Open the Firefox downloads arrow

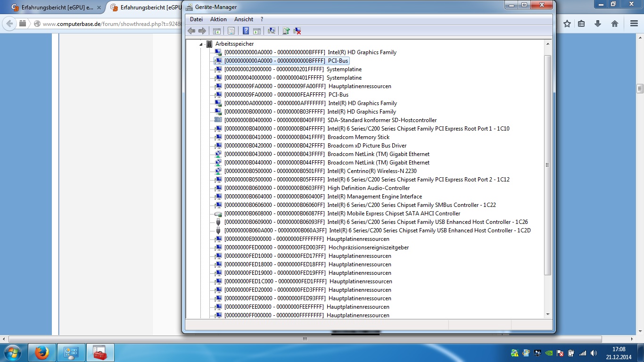598,24
